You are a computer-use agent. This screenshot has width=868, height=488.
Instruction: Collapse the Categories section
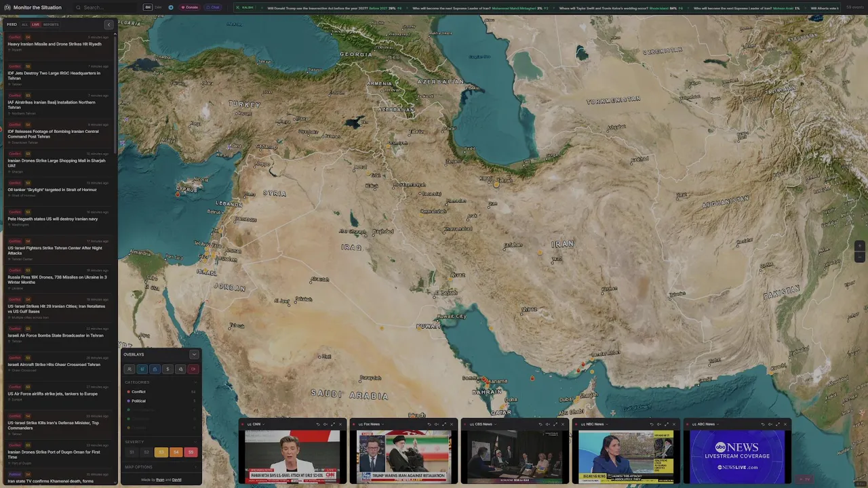pos(195,382)
